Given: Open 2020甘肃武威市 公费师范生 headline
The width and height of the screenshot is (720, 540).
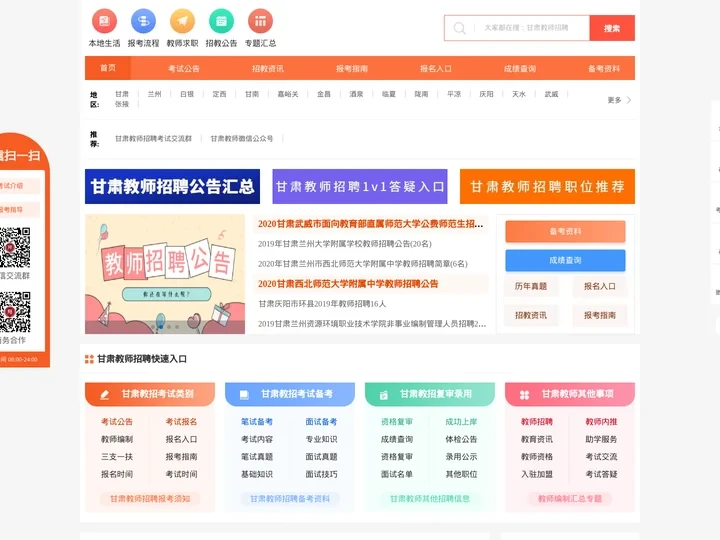Looking at the screenshot, I should [x=370, y=224].
